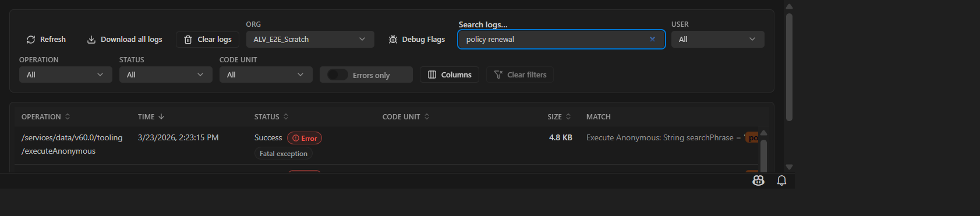Open the STATUS filter dropdown
The image size is (980, 216).
click(x=165, y=75)
